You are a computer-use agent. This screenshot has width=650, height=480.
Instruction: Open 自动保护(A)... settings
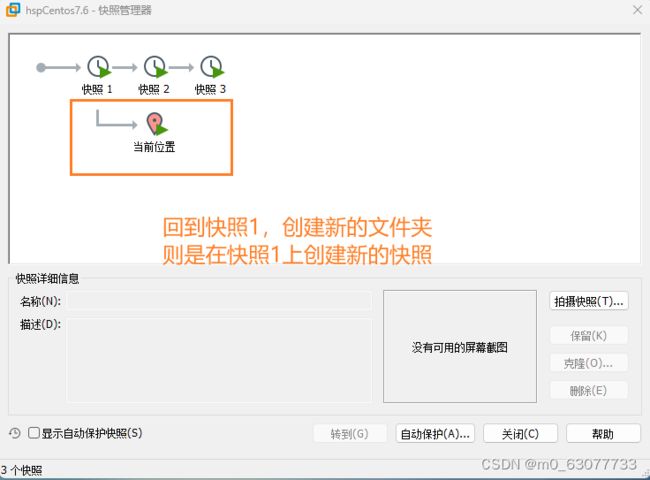435,434
